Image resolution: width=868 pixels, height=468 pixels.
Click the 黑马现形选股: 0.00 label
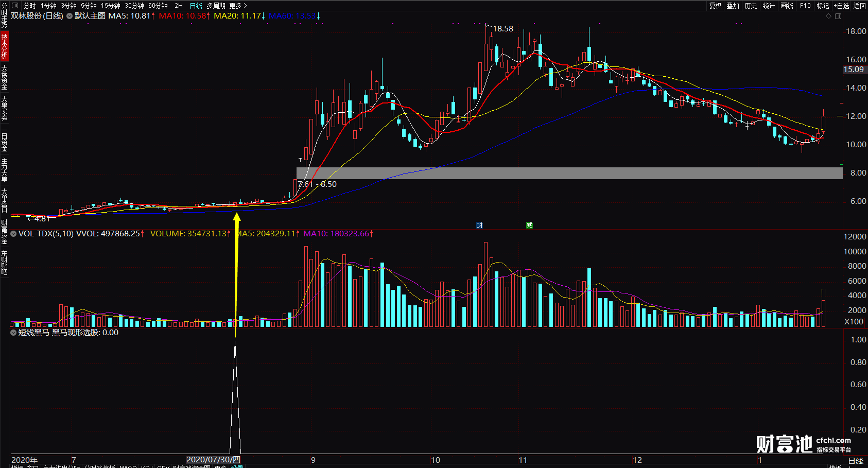(85, 333)
